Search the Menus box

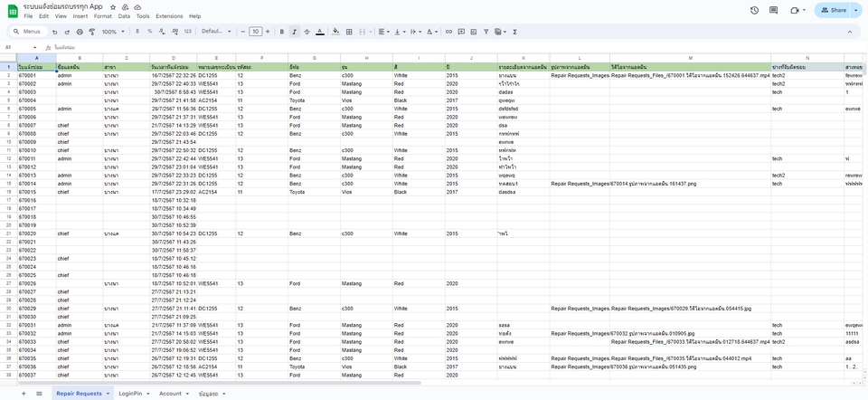[29, 32]
